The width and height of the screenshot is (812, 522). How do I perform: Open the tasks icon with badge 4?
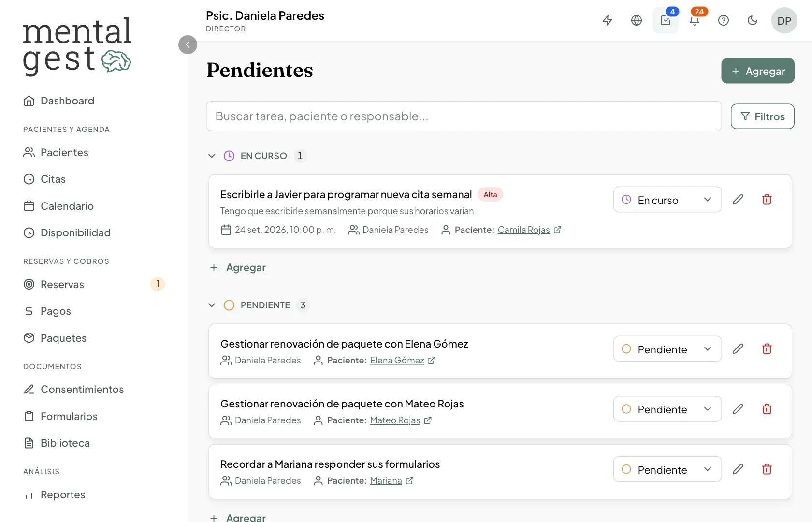point(666,20)
